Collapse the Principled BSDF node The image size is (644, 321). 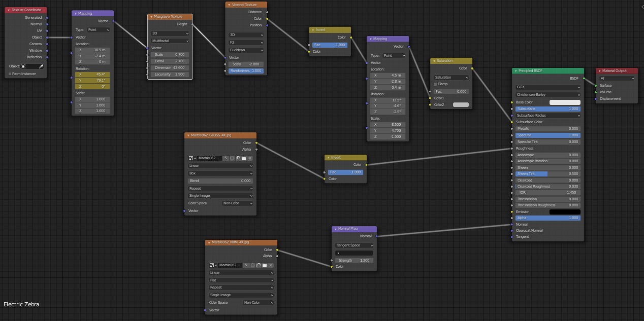point(516,71)
